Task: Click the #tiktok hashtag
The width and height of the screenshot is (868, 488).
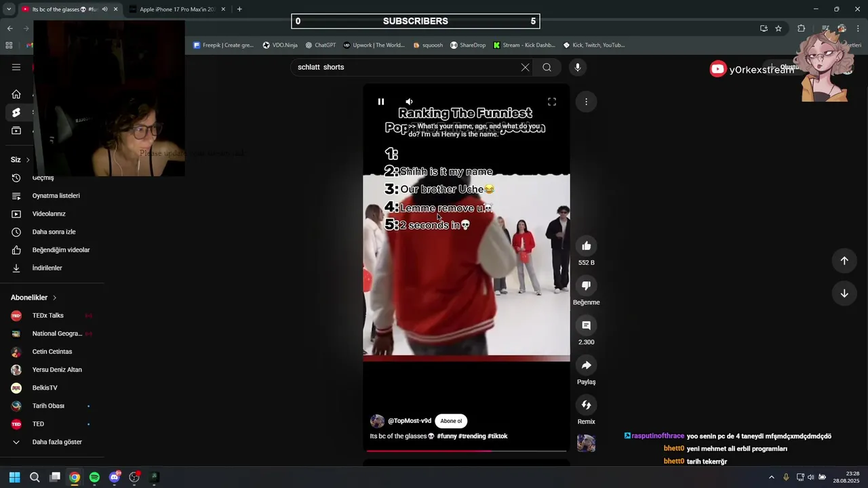Action: [498, 436]
